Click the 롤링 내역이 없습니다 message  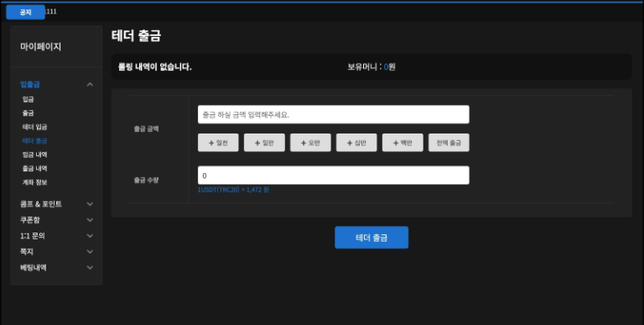tap(155, 66)
